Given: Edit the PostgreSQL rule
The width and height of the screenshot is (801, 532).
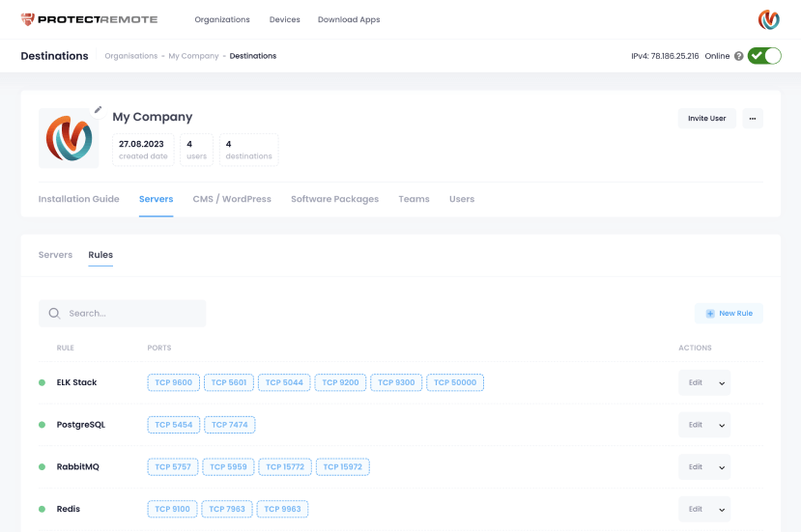Looking at the screenshot, I should click(x=696, y=425).
